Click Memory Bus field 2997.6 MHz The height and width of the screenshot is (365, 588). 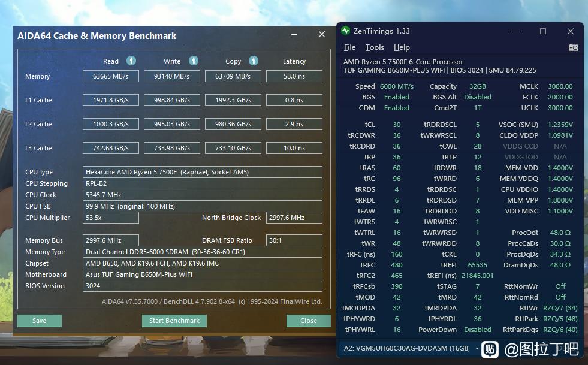[111, 240]
